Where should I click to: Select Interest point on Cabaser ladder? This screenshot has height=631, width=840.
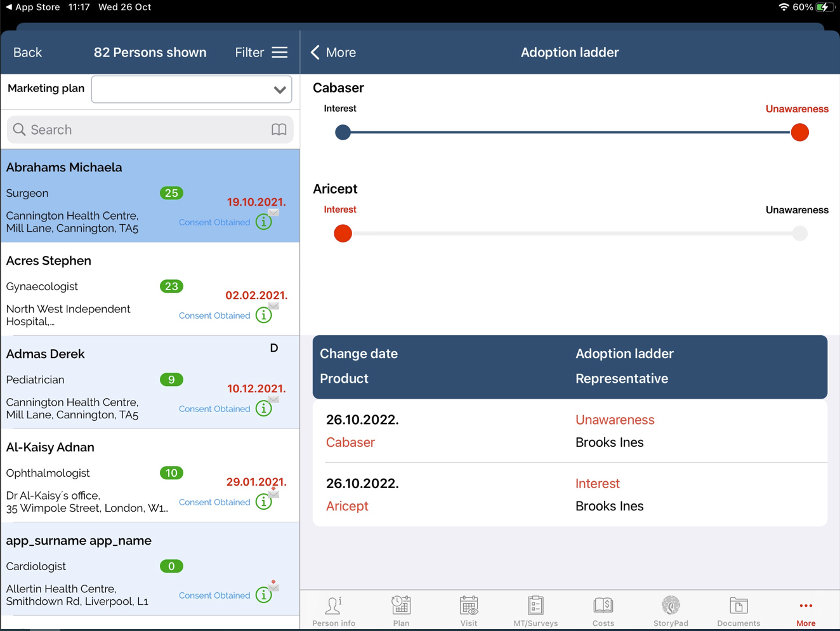[x=343, y=133]
